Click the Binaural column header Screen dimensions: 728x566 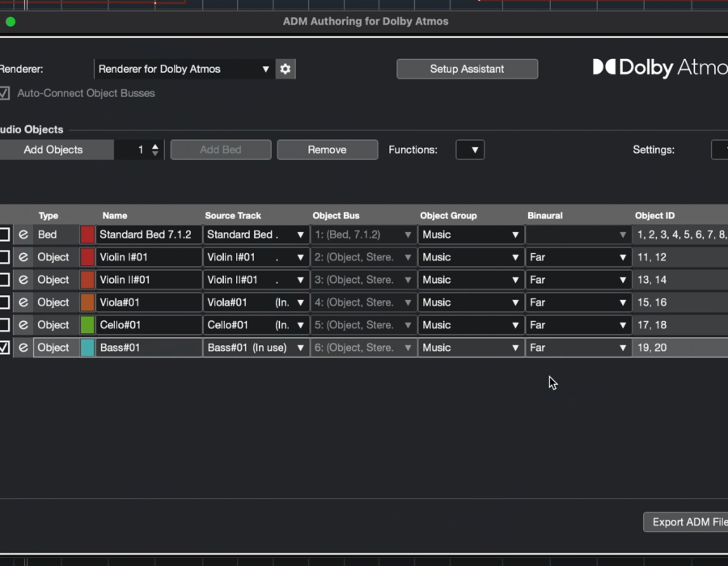click(544, 216)
